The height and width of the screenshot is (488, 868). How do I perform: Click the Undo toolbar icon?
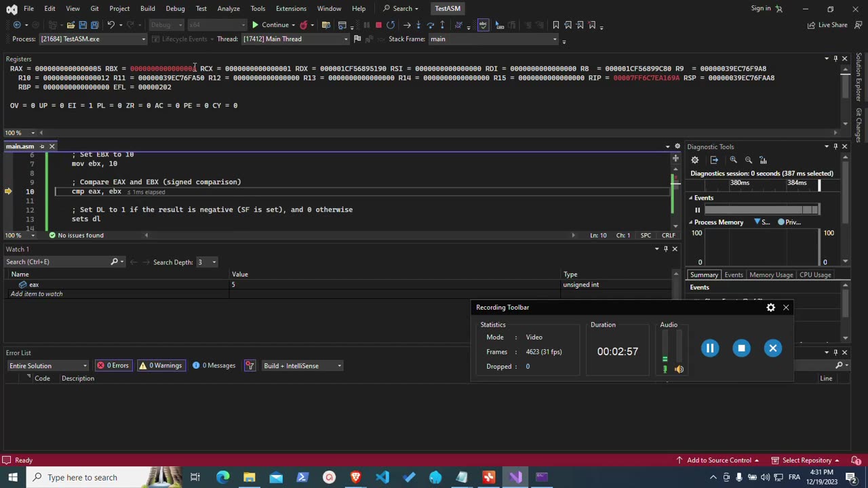coord(111,25)
